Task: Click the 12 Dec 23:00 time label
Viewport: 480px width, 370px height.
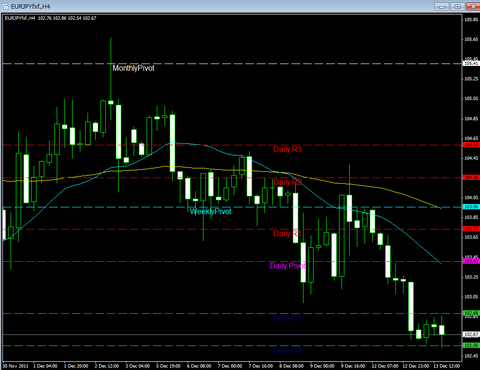Action: [416, 366]
